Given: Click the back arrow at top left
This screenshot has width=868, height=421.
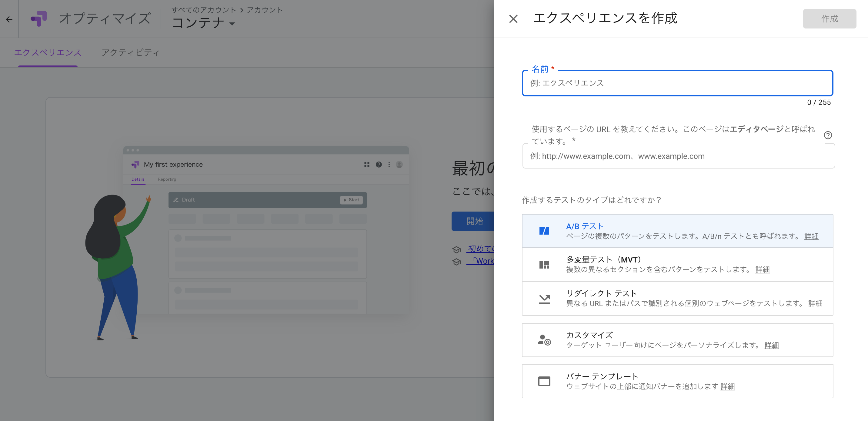Looking at the screenshot, I should (x=9, y=19).
